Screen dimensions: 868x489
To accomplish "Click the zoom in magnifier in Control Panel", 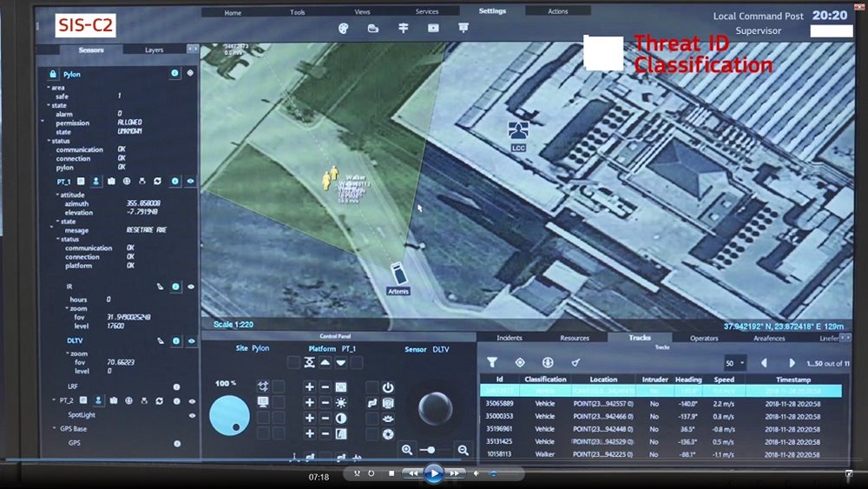I will 406,449.
